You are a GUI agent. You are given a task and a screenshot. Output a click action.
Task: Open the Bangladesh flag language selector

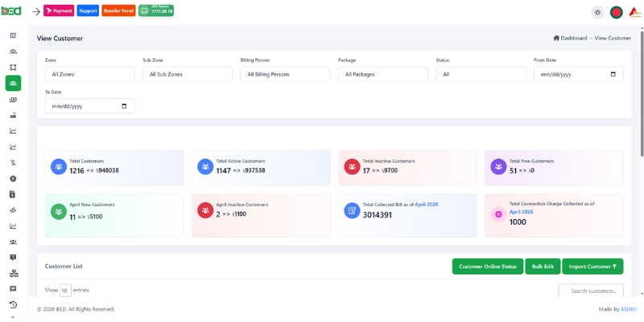pos(617,12)
